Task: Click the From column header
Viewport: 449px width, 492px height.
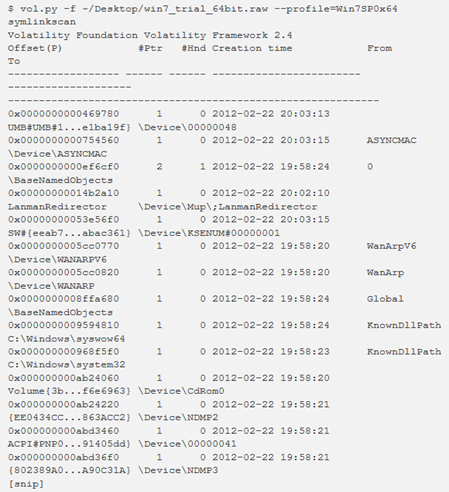Action: click(380, 49)
